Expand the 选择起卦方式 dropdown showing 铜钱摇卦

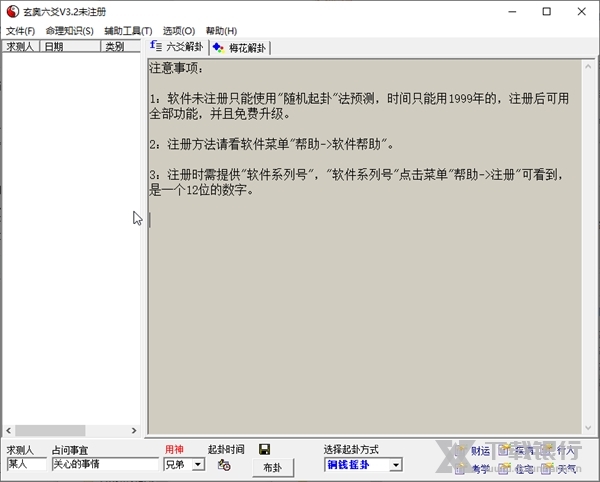tap(396, 465)
